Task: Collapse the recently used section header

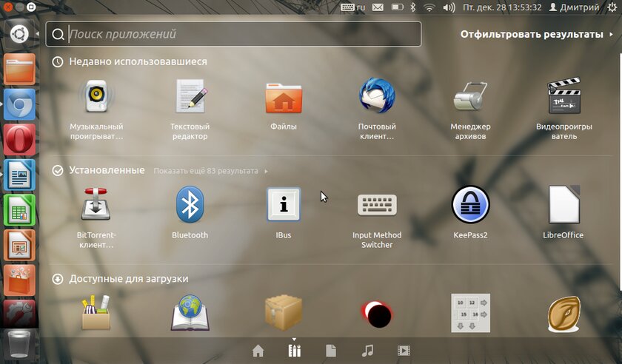Action: coord(138,62)
